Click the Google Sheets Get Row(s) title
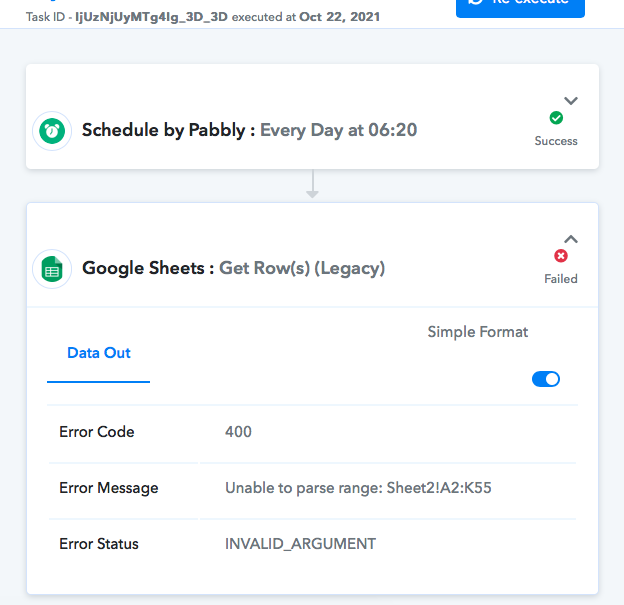Image resolution: width=624 pixels, height=605 pixels. point(233,268)
